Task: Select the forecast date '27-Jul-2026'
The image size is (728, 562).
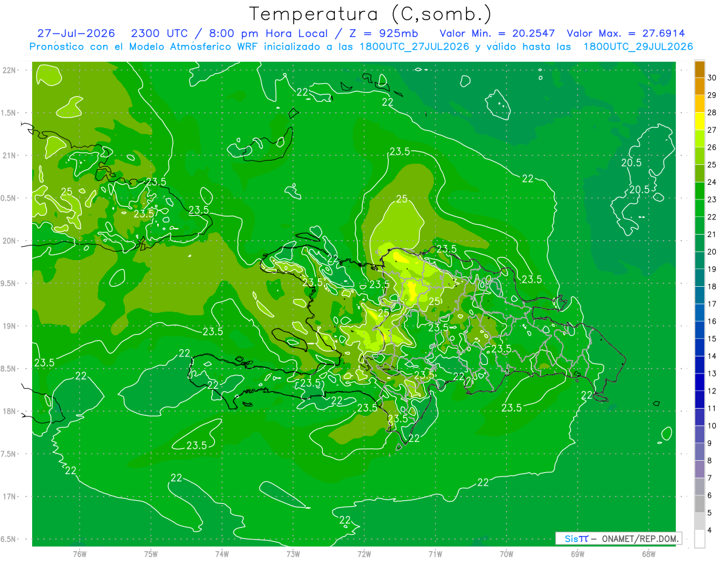Action: pyautogui.click(x=76, y=33)
